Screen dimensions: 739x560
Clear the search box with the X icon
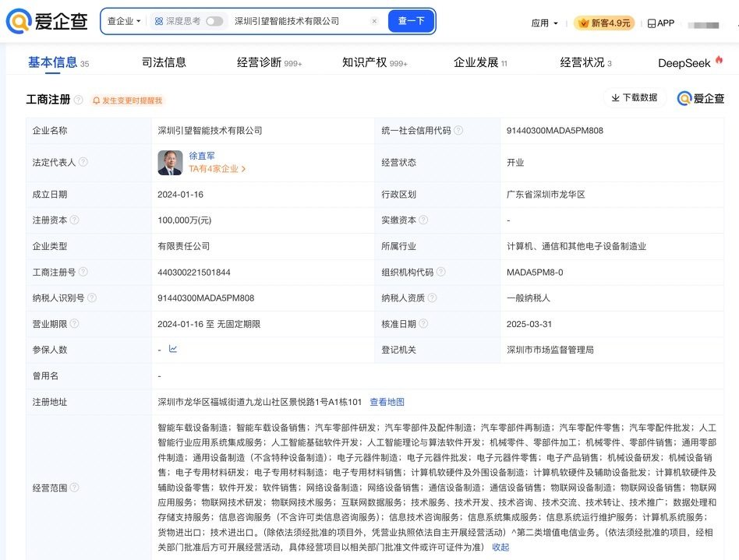tap(374, 21)
